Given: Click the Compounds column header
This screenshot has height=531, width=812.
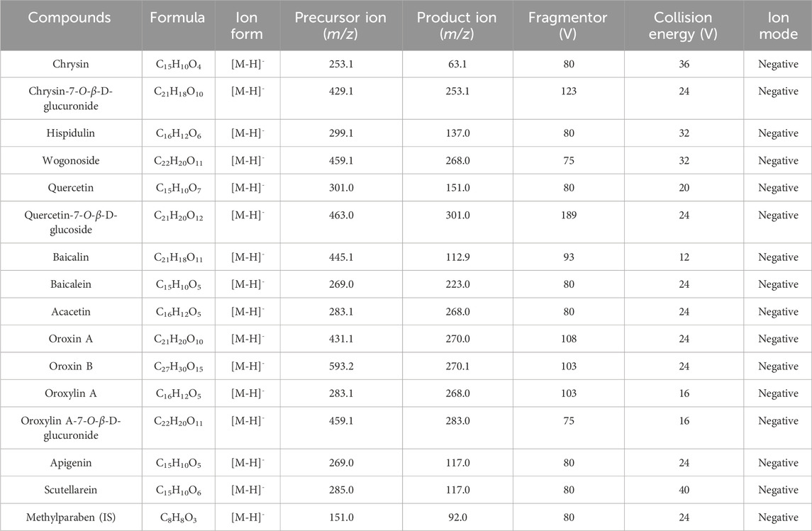Looking at the screenshot, I should pos(69,17).
